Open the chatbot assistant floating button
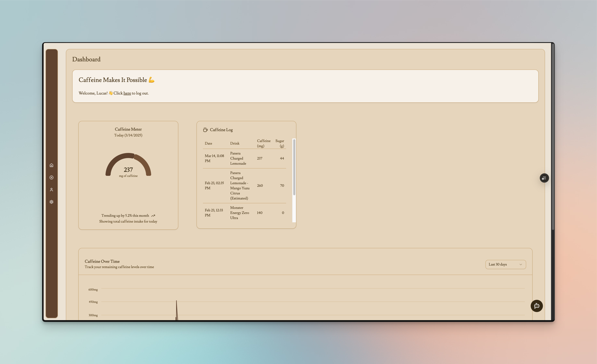597x364 pixels. [x=536, y=306]
